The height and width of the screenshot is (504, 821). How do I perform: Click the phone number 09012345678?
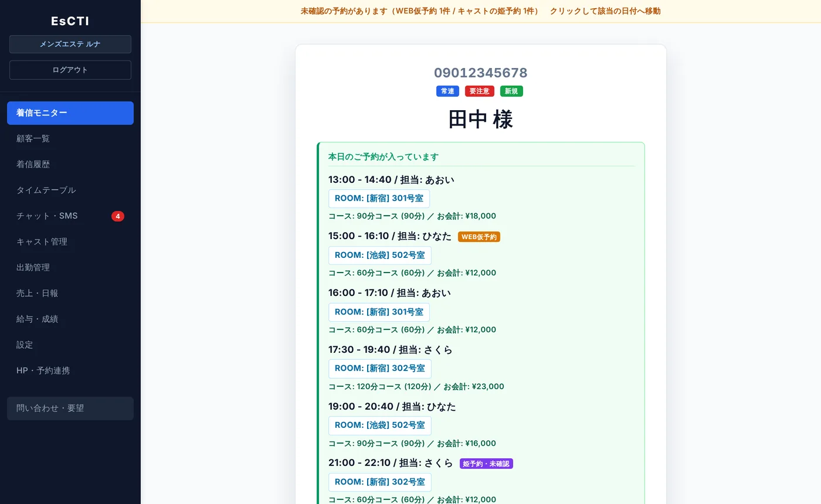pyautogui.click(x=481, y=73)
